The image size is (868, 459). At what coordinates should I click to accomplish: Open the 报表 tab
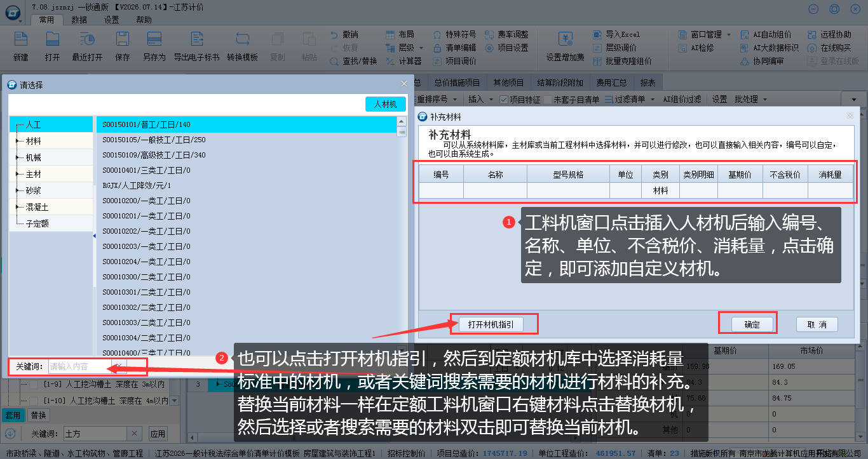click(648, 83)
